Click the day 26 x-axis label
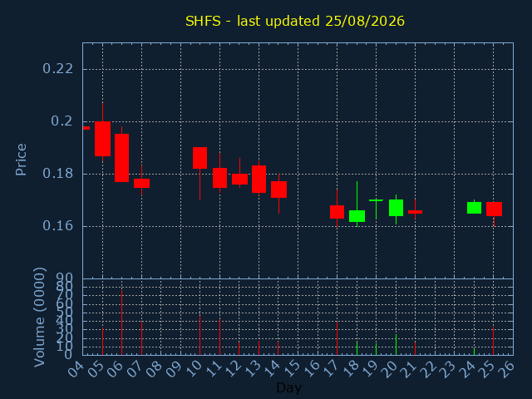 coord(506,369)
